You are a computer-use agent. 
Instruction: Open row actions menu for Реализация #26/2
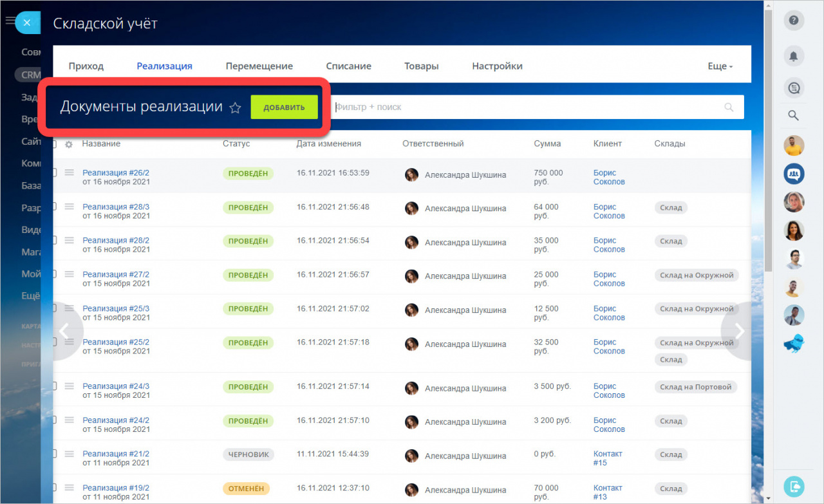pyautogui.click(x=70, y=173)
